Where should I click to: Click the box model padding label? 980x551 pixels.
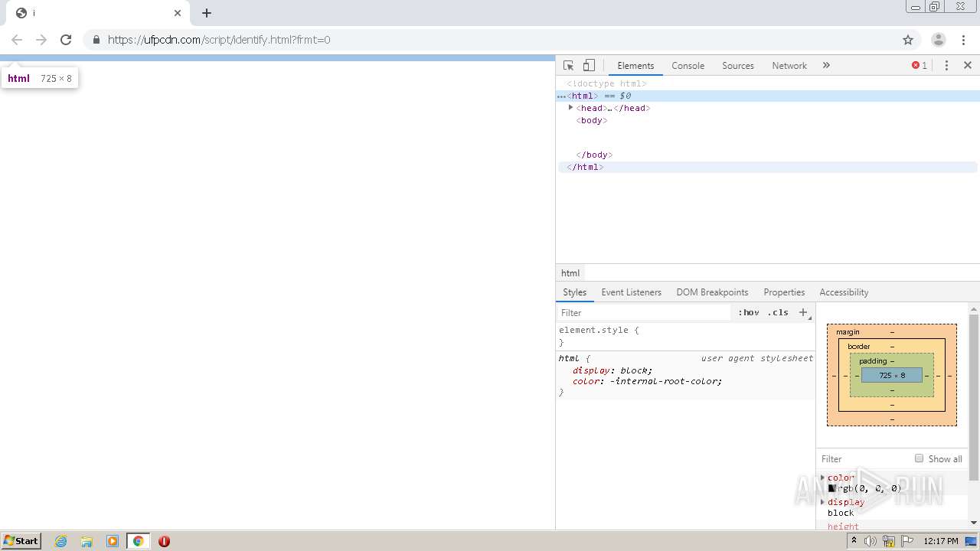873,361
